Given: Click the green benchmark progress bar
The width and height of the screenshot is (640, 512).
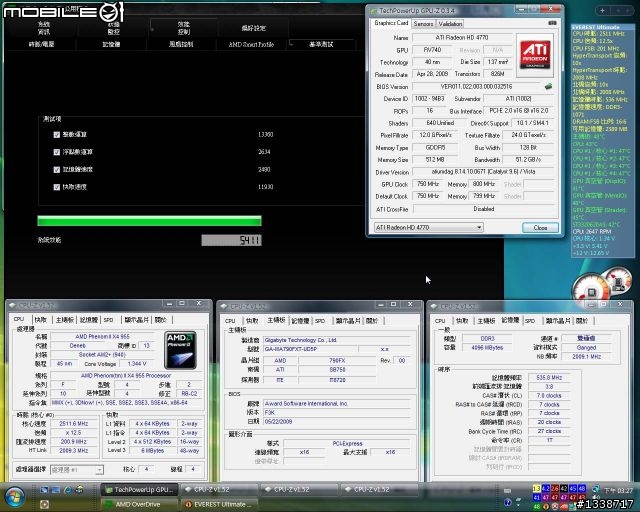Looking at the screenshot, I should [x=149, y=220].
